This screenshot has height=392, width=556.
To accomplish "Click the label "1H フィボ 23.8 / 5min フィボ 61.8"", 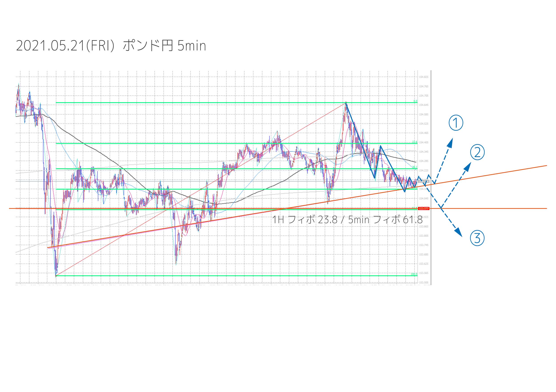I will 347,220.
